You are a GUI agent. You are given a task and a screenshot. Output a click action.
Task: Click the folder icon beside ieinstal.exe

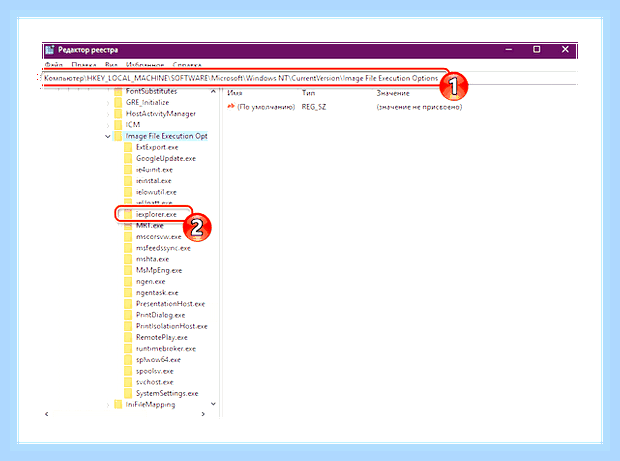(128, 181)
